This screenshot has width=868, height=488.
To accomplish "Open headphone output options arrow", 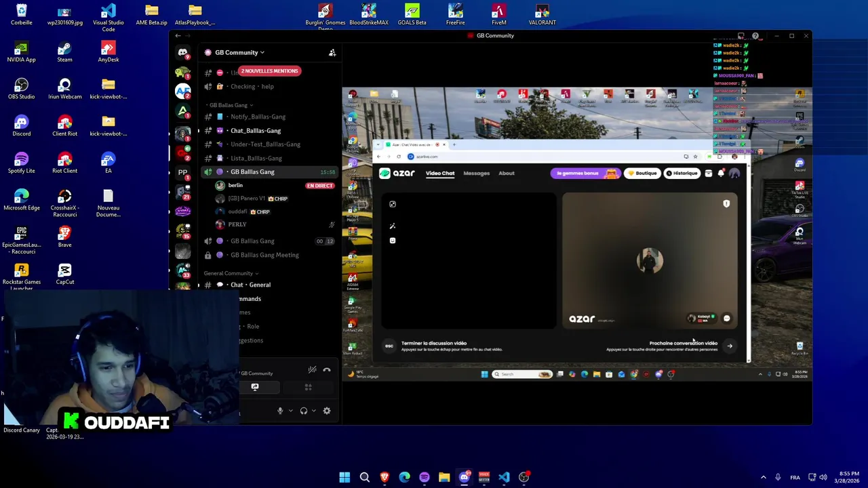I will (x=314, y=411).
